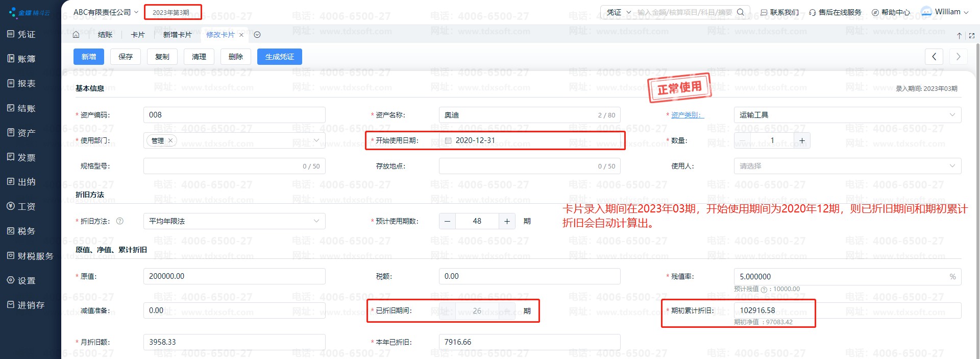Screen dimensions: 980x359
Task: Open the 税务 sidebar module
Action: (x=21, y=231)
